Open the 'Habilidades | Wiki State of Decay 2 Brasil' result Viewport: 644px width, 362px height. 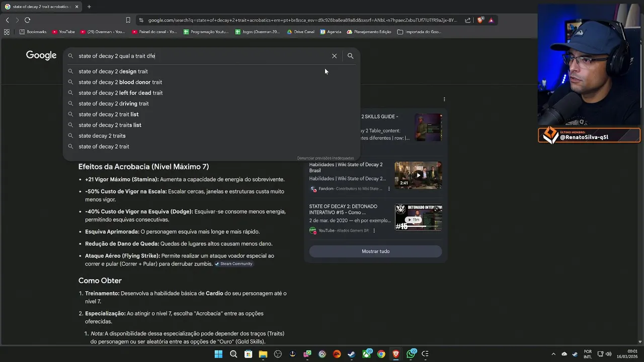click(x=346, y=167)
